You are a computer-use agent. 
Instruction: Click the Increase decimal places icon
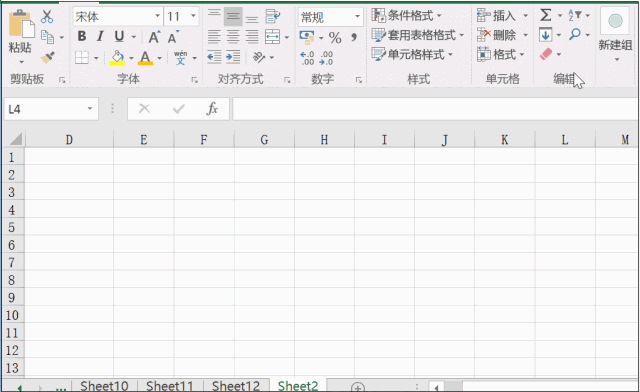pyautogui.click(x=307, y=58)
